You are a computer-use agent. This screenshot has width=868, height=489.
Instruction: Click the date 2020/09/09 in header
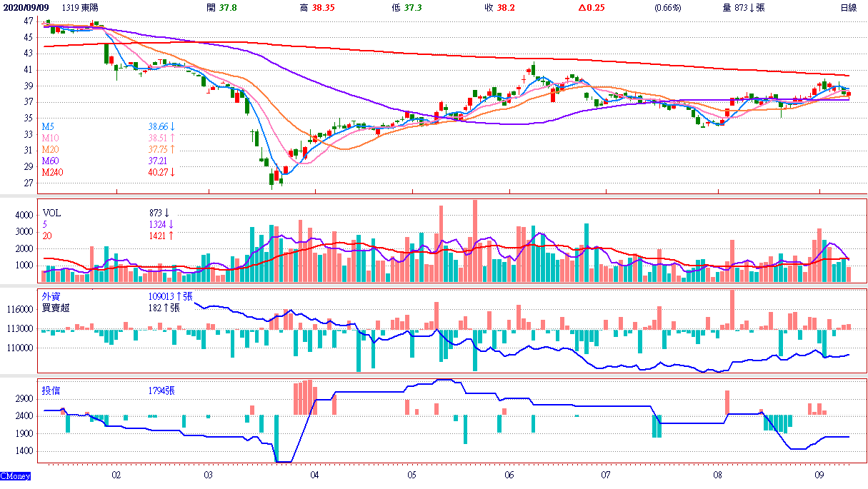click(x=26, y=7)
